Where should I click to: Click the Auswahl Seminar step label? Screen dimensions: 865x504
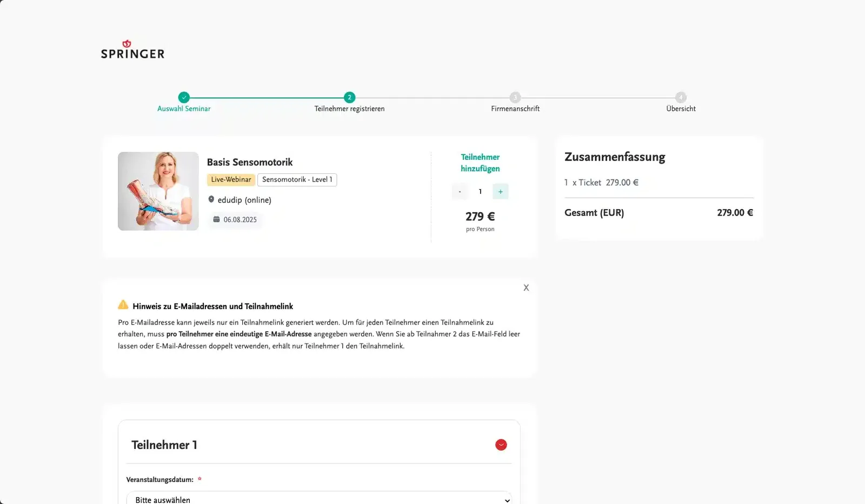click(x=184, y=109)
